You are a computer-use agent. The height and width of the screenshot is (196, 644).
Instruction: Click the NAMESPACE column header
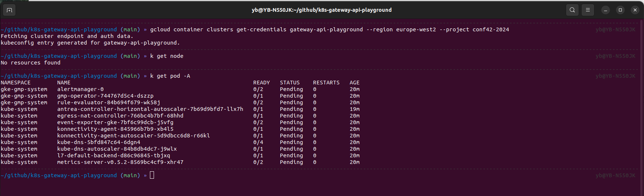16,83
